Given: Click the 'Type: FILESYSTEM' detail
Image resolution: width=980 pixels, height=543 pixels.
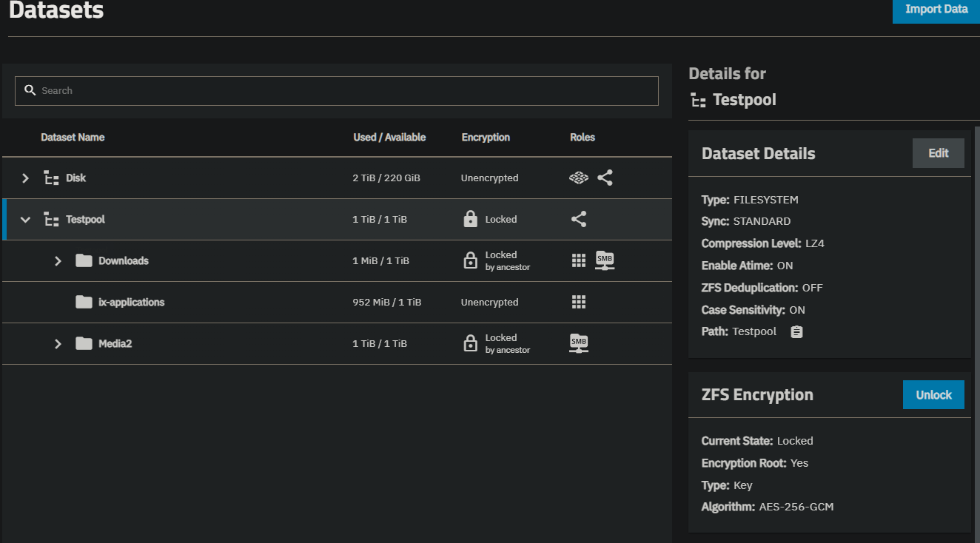Looking at the screenshot, I should pos(750,200).
